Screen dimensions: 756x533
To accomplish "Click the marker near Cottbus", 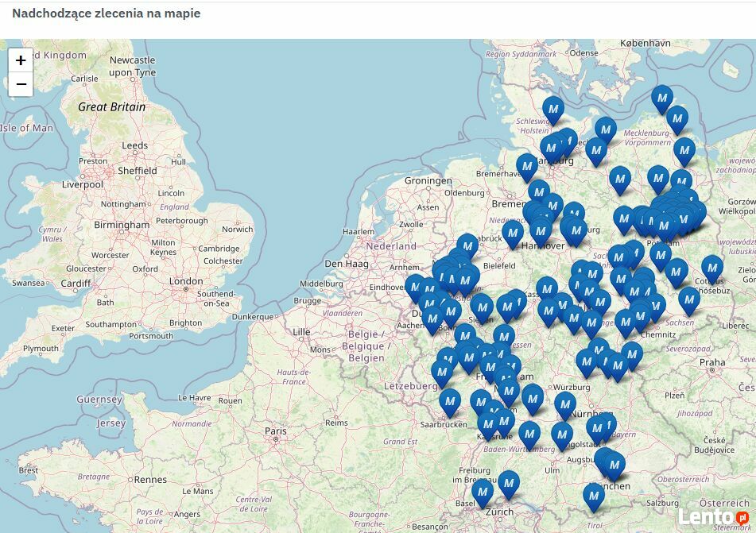I will click(x=712, y=268).
